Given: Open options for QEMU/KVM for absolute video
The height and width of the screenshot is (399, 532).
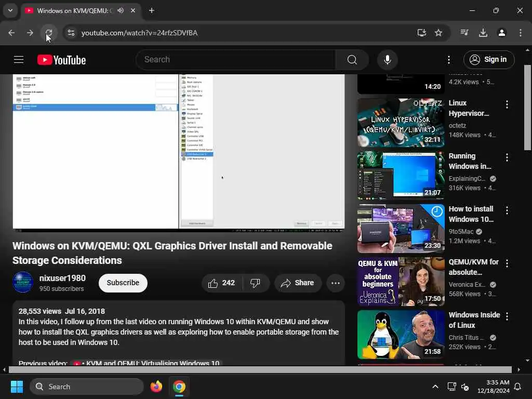Looking at the screenshot, I should click(x=507, y=263).
